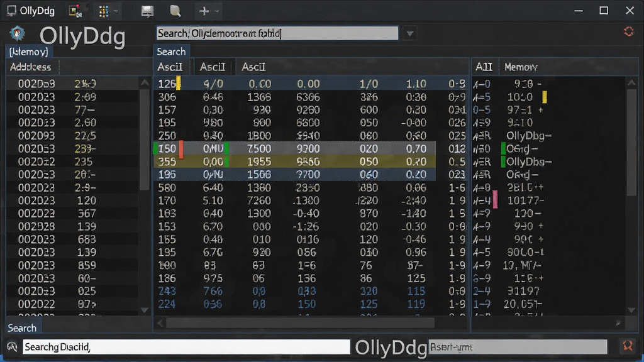Click the orange icon at bottom right corner
The width and height of the screenshot is (644, 362).
(628, 346)
